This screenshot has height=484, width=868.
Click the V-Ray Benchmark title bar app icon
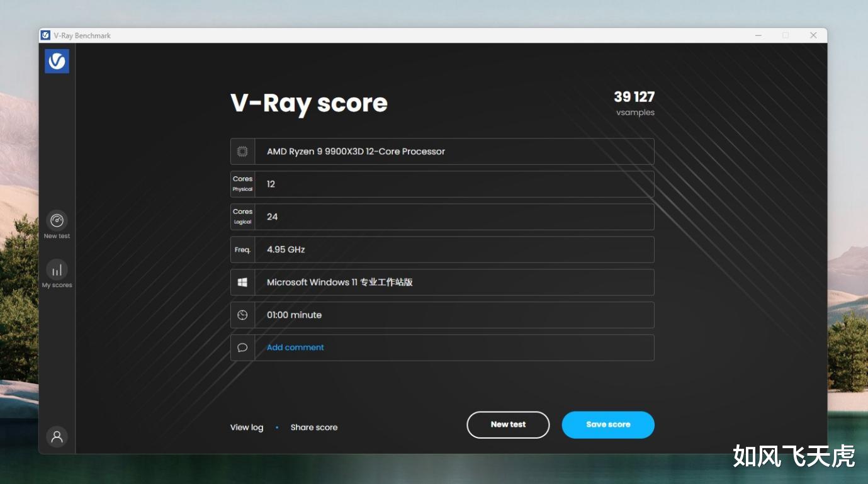(x=45, y=35)
